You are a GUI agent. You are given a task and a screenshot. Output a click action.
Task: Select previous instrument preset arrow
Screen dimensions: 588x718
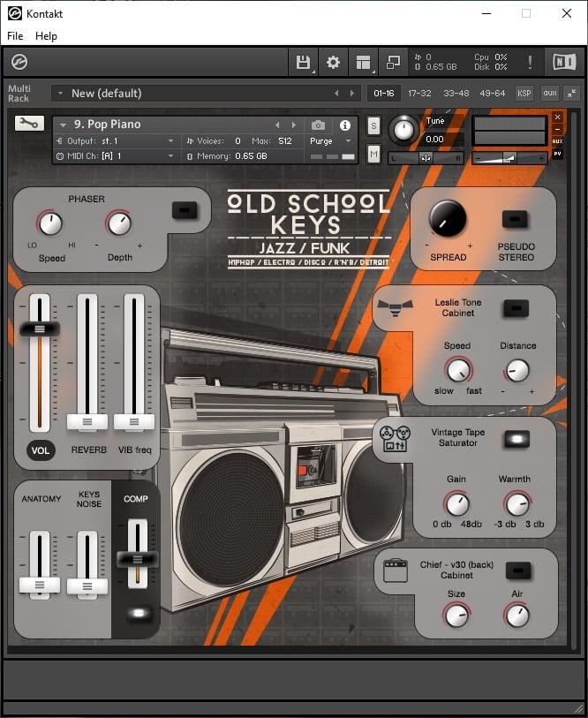pyautogui.click(x=277, y=125)
